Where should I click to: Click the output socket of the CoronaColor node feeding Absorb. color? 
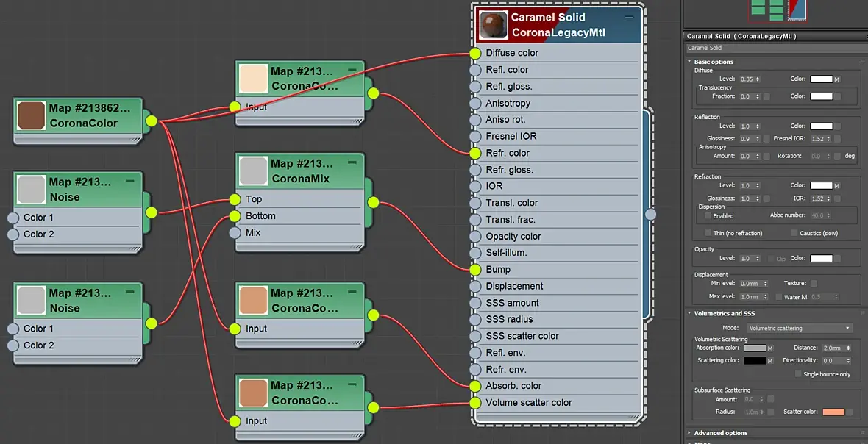373,315
